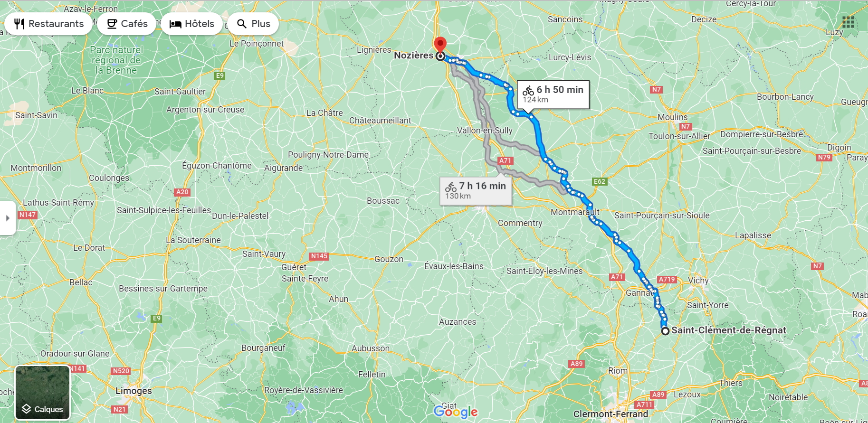Open the Google apps grid icon
The width and height of the screenshot is (868, 423).
pyautogui.click(x=848, y=22)
